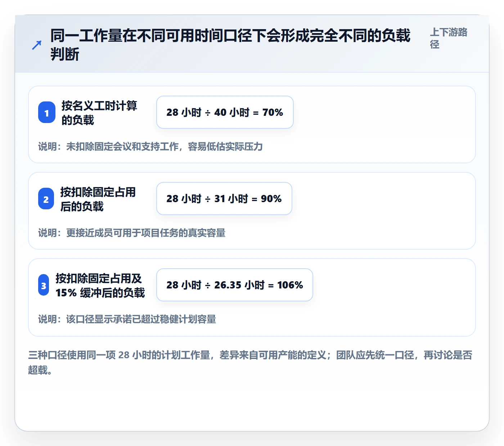
Task: Click the formula box 28 小时 ÷ 26.35 小时 = 106%
Action: (x=235, y=285)
